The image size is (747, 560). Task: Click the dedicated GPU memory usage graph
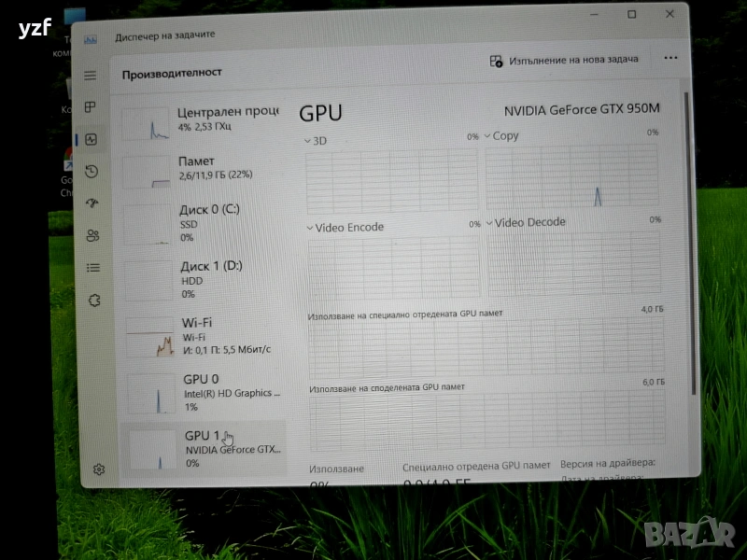486,347
